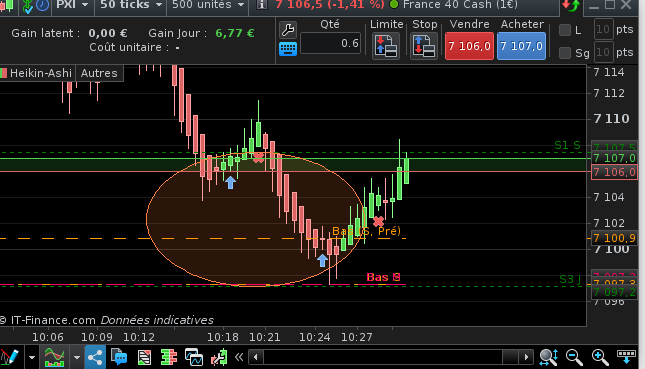The height and width of the screenshot is (369, 645).
Task: Open the multi-chart windows icon
Action: 194,357
